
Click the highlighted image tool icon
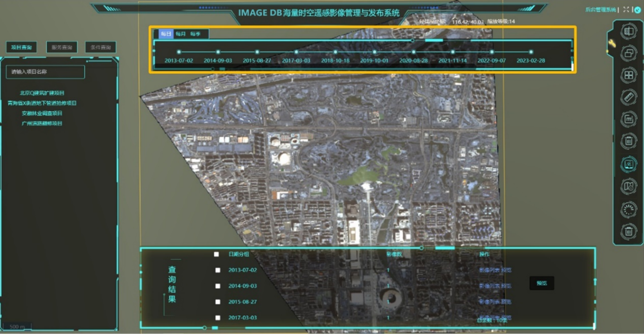(628, 164)
